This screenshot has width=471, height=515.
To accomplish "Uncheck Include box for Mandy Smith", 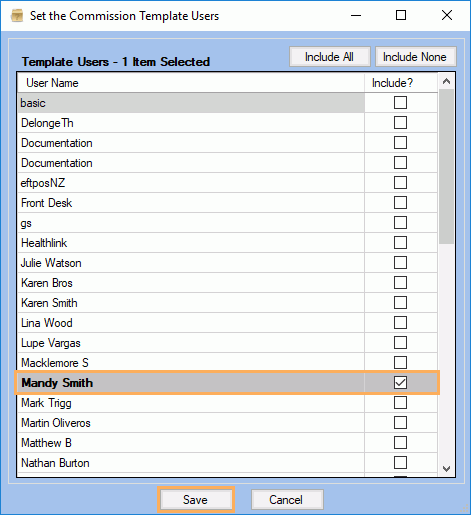I will (400, 383).
